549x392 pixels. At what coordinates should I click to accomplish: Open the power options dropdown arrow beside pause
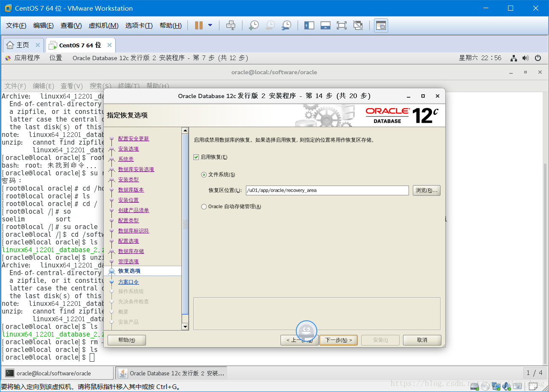pyautogui.click(x=210, y=25)
